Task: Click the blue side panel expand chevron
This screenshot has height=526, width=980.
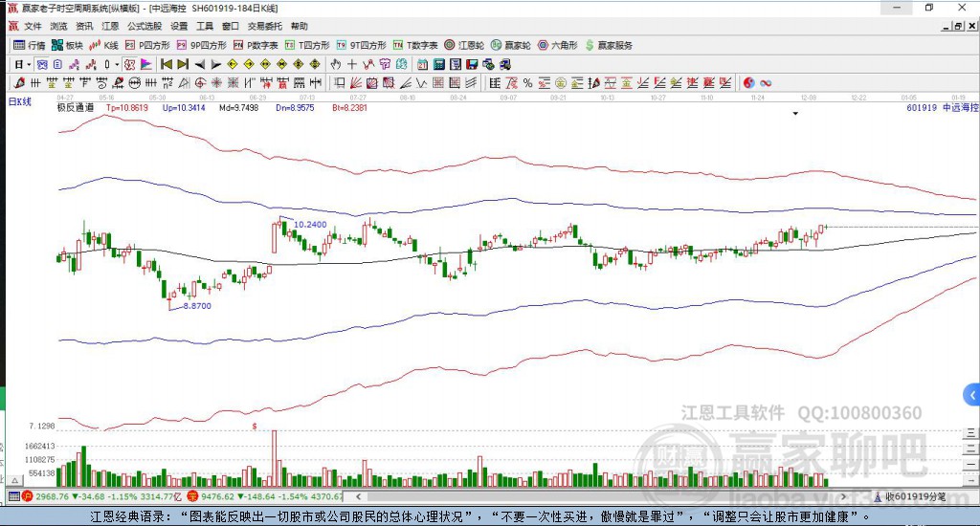Action: click(x=971, y=395)
